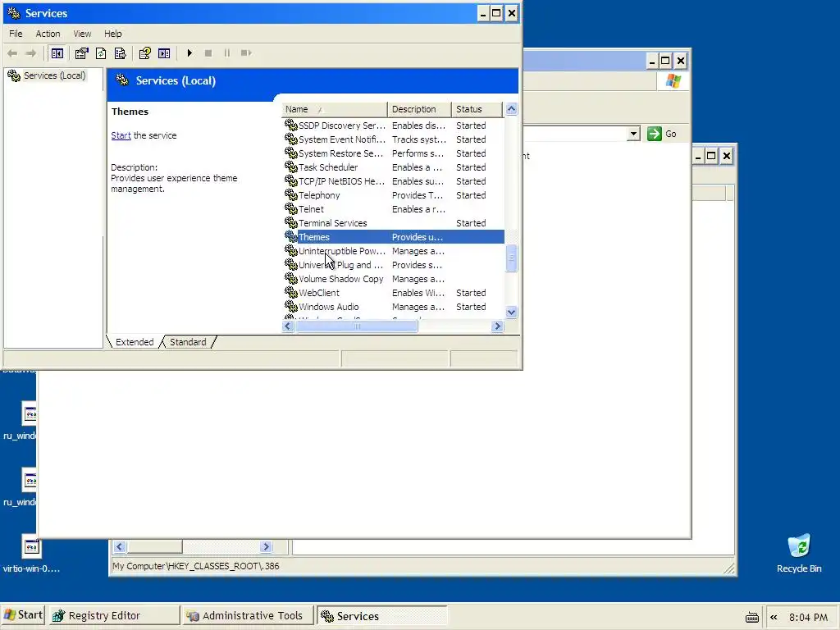Toggle the Show/Hide Action Pane toolbar icon
The width and height of the screenshot is (840, 630).
tap(164, 53)
